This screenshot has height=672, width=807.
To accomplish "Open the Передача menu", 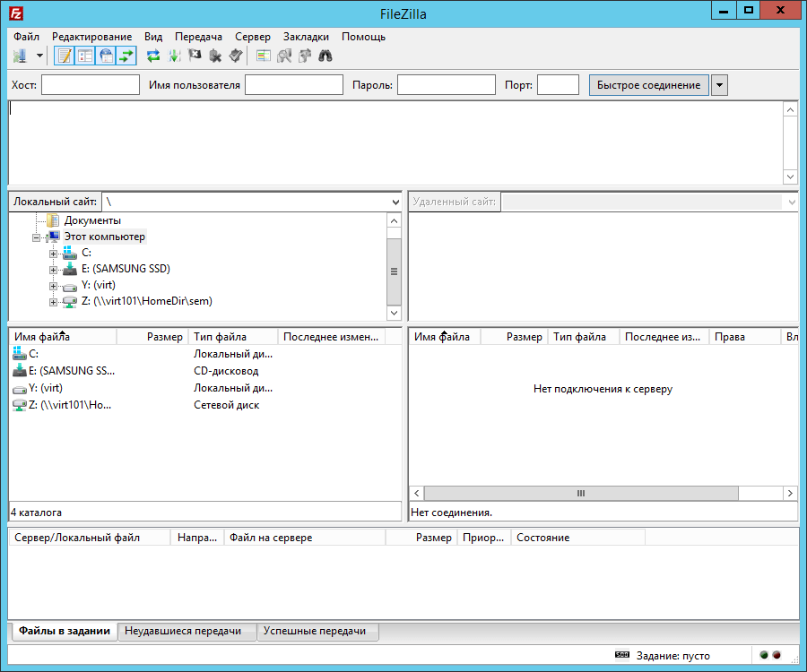I will coord(198,37).
